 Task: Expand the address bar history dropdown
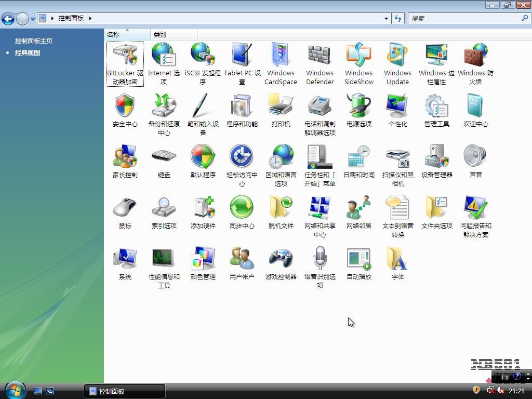coord(386,18)
